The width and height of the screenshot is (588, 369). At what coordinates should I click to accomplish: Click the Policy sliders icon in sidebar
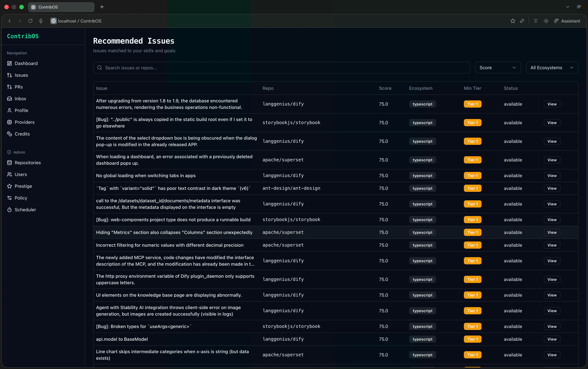point(9,198)
